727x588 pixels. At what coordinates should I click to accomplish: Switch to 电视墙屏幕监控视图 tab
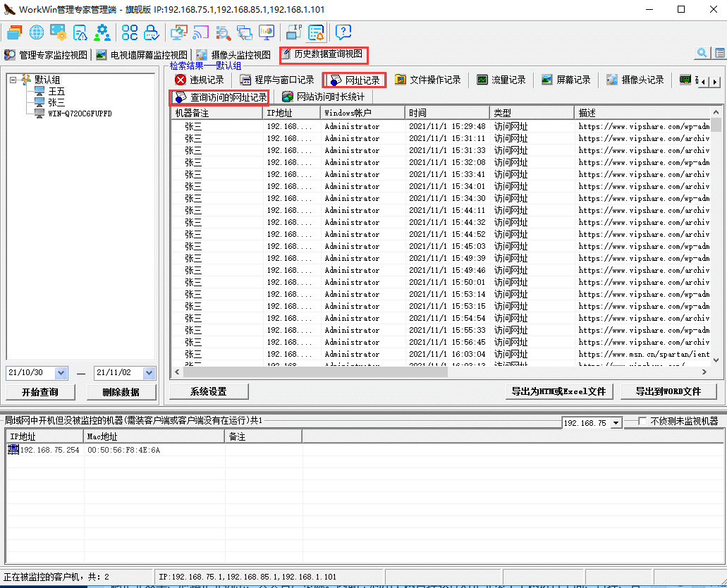(x=142, y=55)
